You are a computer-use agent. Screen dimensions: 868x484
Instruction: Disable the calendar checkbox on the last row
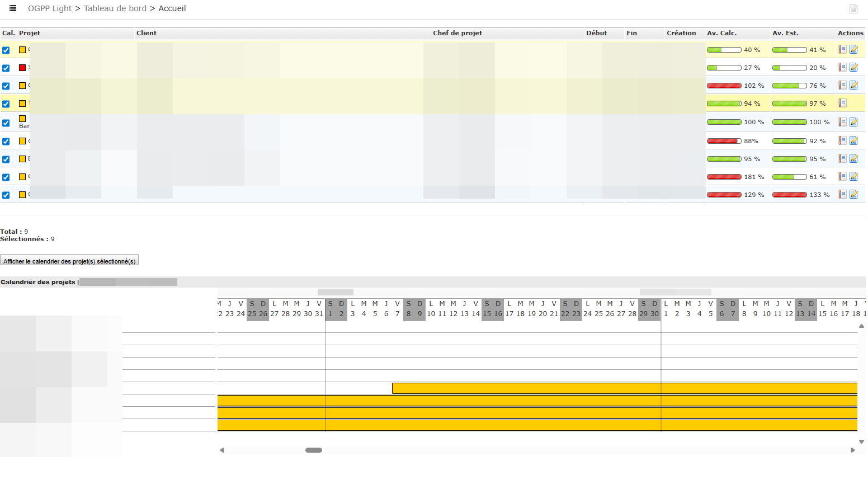click(x=6, y=195)
